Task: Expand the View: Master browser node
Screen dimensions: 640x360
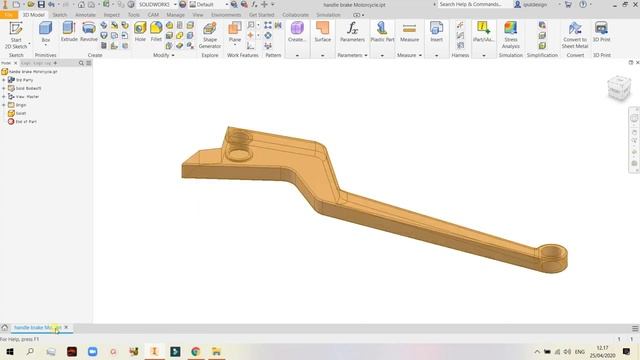Action: 4,97
